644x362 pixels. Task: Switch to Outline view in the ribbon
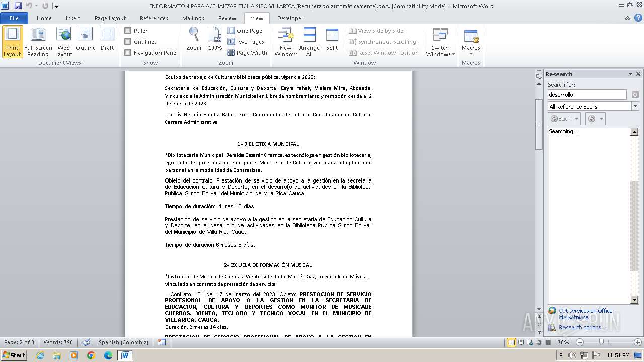[x=86, y=39]
